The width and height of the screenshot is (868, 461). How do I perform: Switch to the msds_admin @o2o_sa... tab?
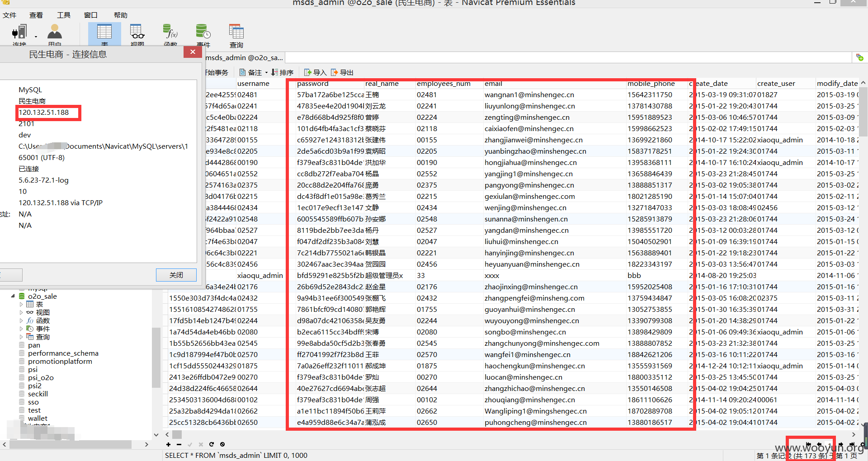click(244, 57)
